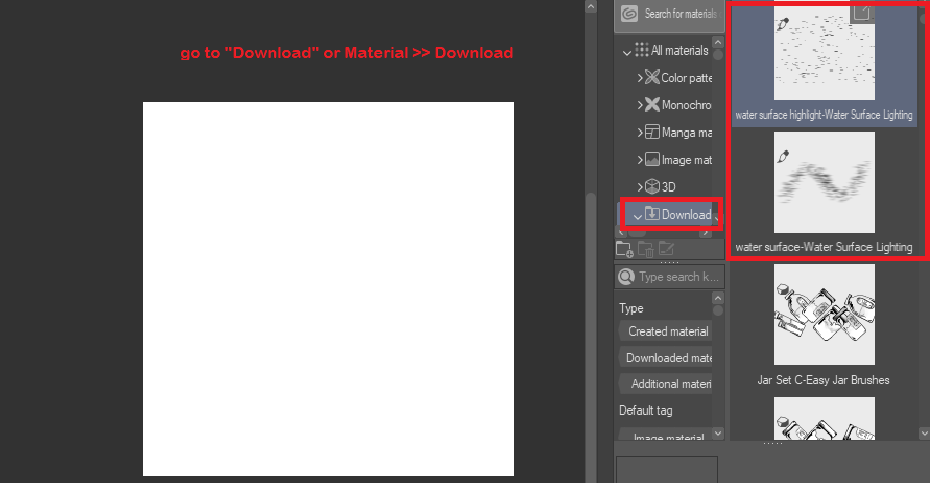
Task: Expand the 3D folder
Action: [x=640, y=187]
